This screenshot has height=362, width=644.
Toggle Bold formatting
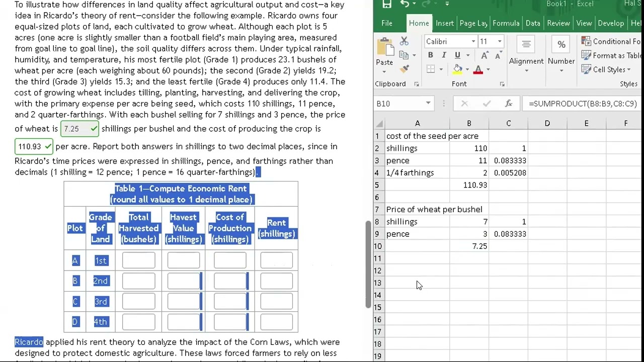pos(430,55)
